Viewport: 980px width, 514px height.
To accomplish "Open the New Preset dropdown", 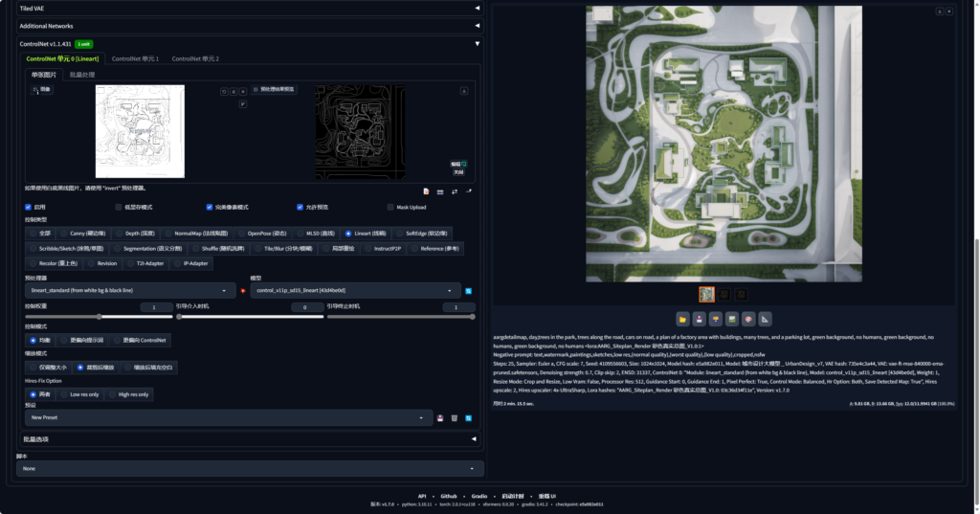I will coord(228,417).
